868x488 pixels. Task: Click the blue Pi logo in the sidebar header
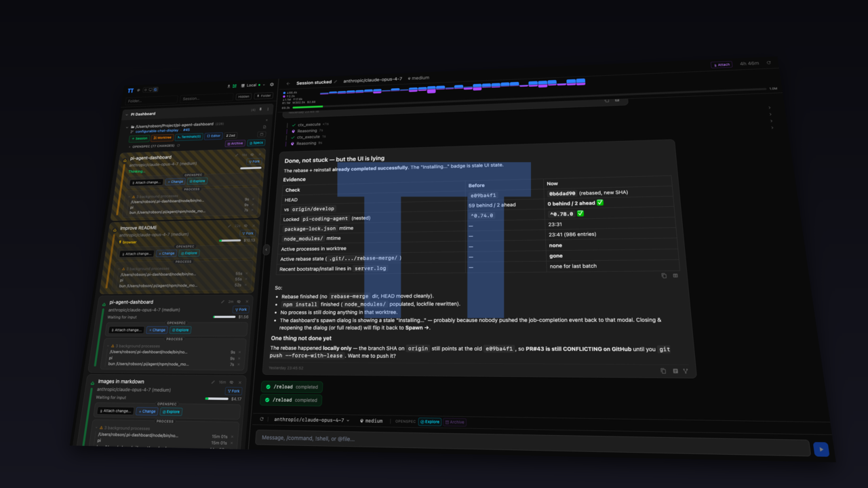click(131, 90)
